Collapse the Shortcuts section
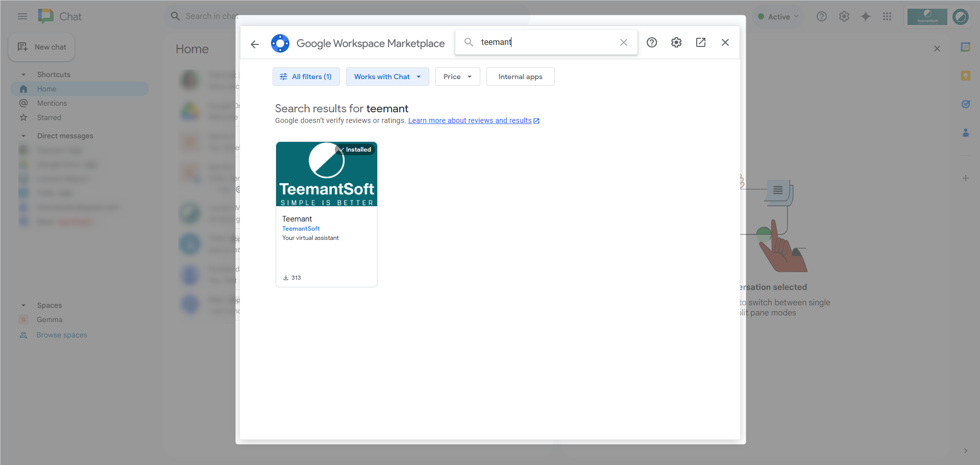Screen dimensions: 980x465 [23, 75]
